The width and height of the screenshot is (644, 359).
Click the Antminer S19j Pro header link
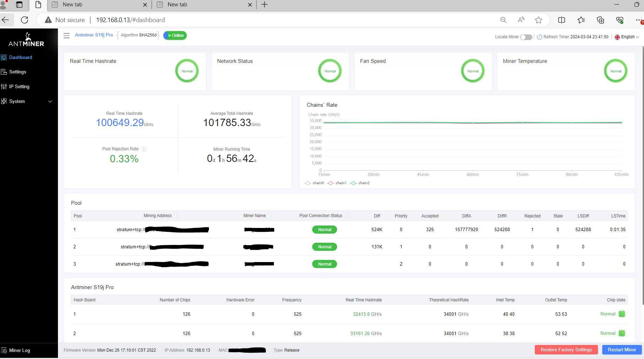pyautogui.click(x=94, y=35)
